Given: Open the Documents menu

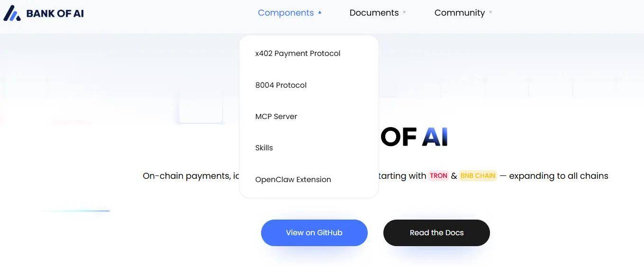Looking at the screenshot, I should coord(374,13).
